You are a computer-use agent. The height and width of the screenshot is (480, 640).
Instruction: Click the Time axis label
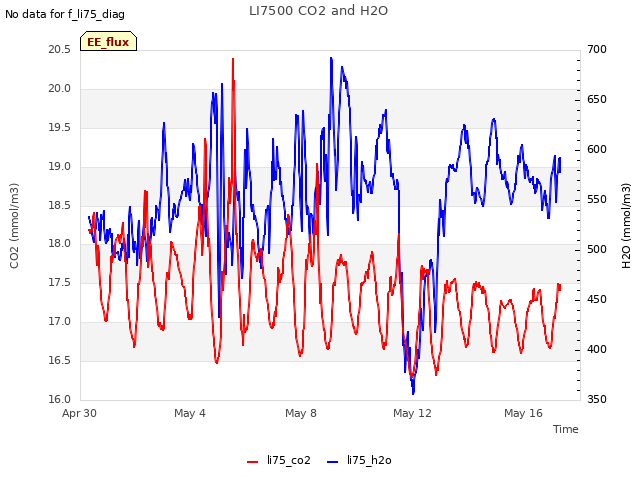pyautogui.click(x=565, y=429)
